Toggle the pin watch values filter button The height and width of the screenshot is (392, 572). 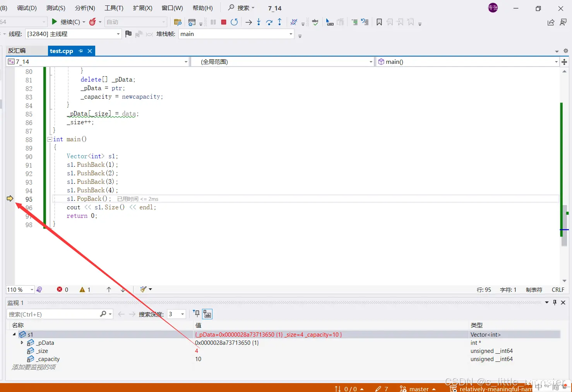coord(197,314)
